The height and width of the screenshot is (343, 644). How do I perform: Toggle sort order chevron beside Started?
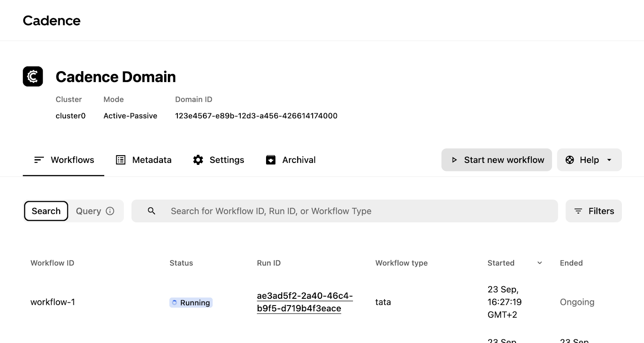[540, 263]
